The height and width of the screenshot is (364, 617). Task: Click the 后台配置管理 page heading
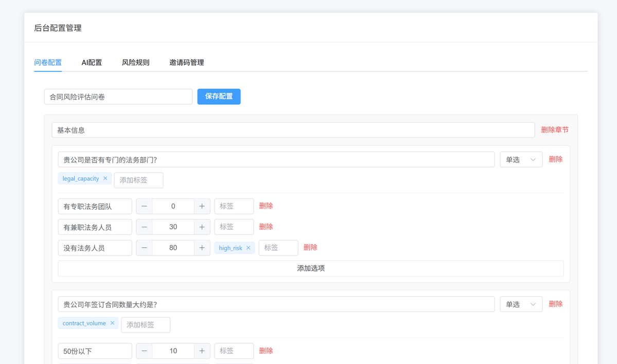click(58, 28)
